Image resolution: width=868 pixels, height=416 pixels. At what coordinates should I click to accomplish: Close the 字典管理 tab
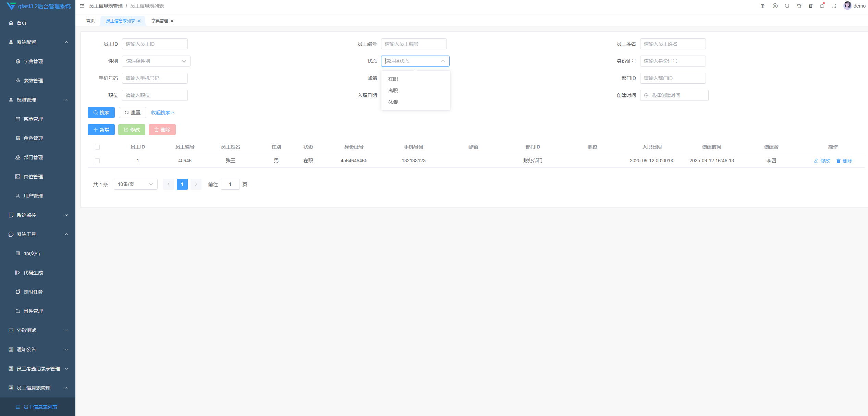tap(172, 21)
